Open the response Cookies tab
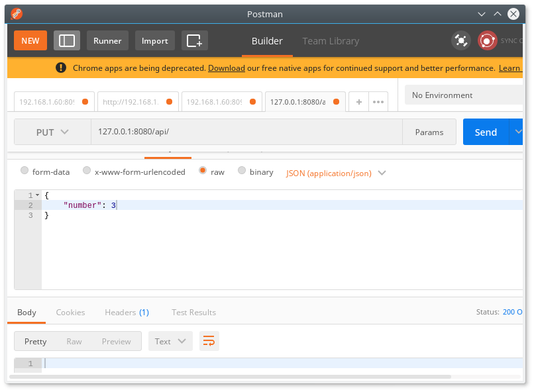Screen dimensions: 534x392 coord(70,313)
